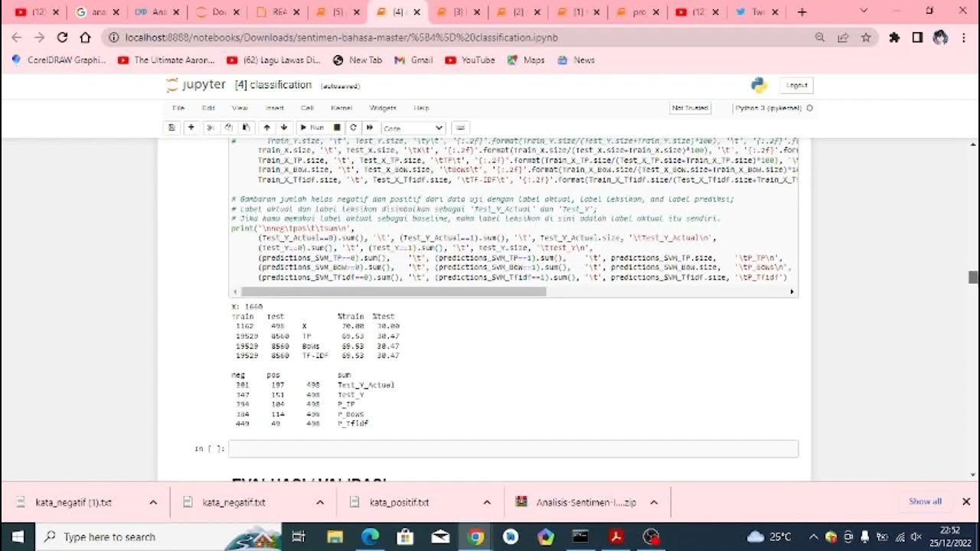980x551 pixels.
Task: Open the Cell menu in Jupyter
Action: [307, 108]
